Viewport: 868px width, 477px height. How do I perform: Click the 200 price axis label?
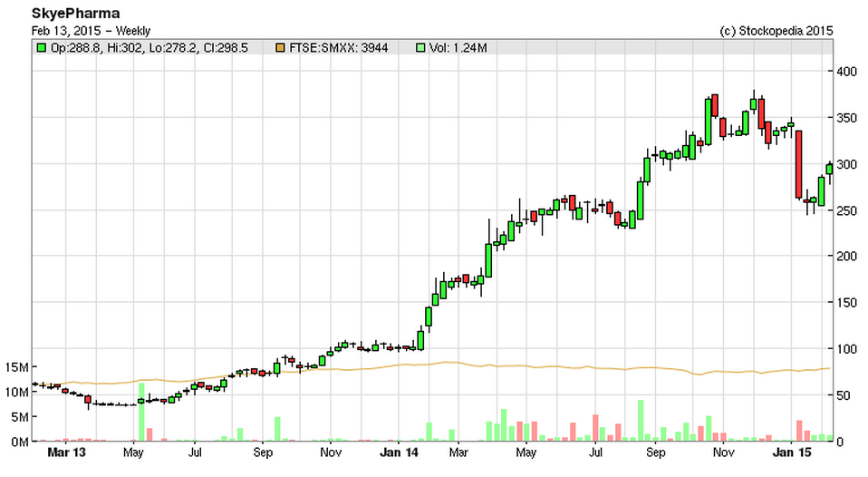pyautogui.click(x=846, y=256)
